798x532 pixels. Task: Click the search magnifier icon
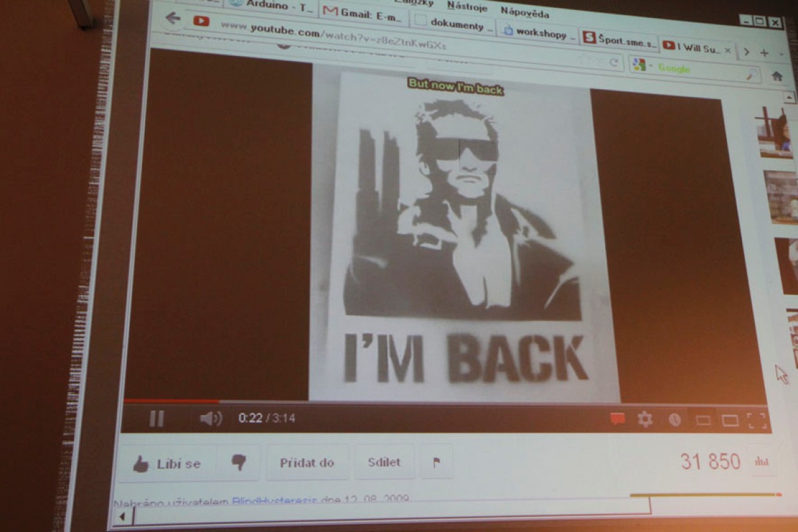tap(752, 74)
